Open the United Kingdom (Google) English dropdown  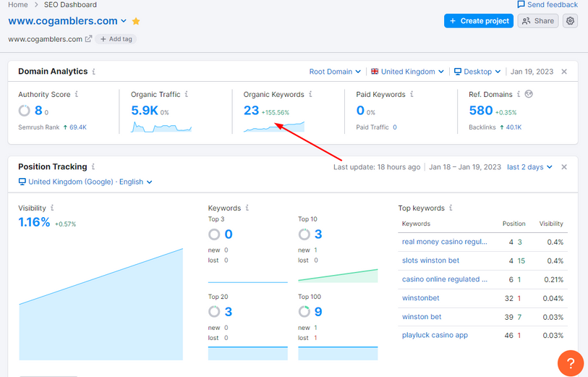(85, 182)
